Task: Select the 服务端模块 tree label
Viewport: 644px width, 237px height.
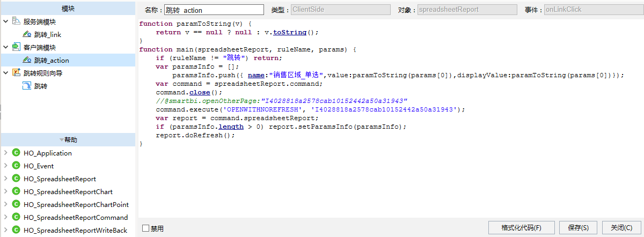Action: click(x=40, y=21)
